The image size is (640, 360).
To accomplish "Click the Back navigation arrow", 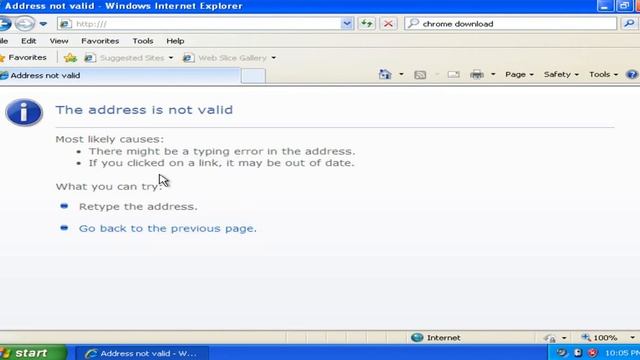I will (4, 24).
